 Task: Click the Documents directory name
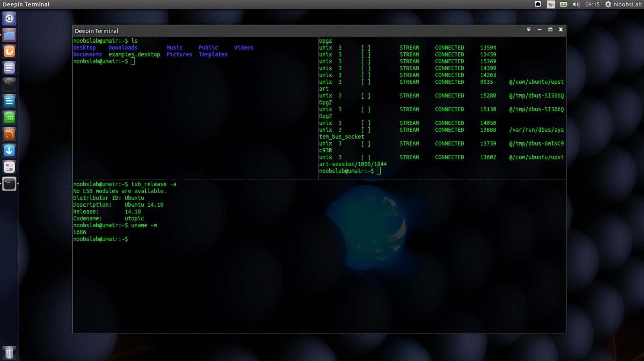(88, 54)
